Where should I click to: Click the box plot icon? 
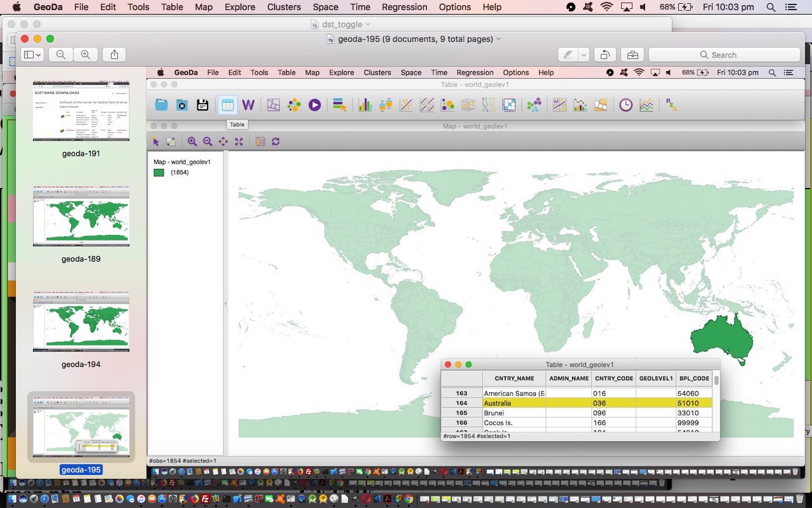coord(385,105)
